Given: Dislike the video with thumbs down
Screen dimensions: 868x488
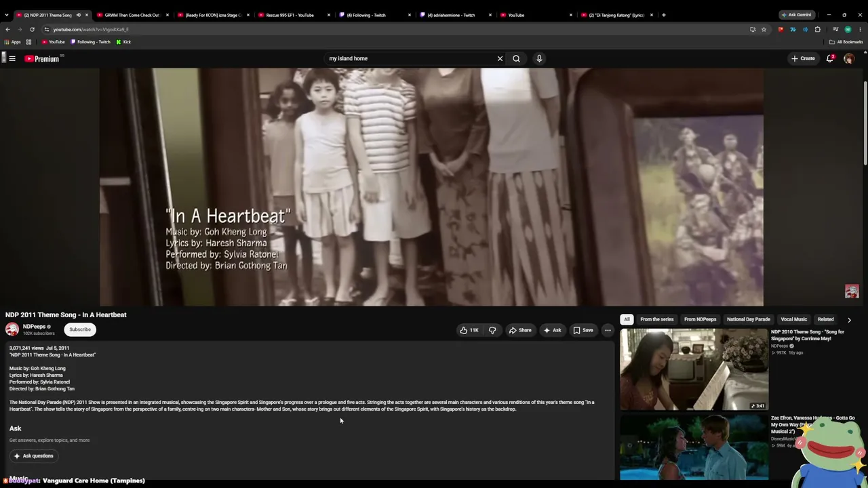Looking at the screenshot, I should point(492,330).
